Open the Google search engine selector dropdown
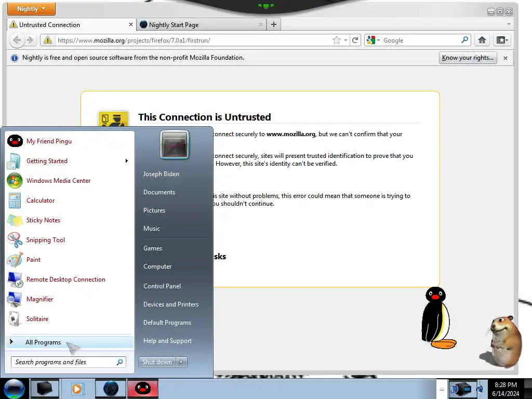The image size is (532, 399). point(373,40)
